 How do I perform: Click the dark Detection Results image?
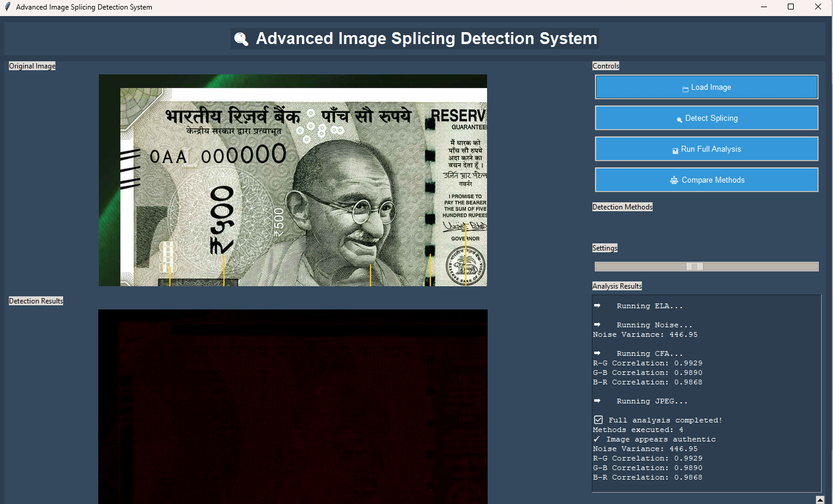(x=292, y=406)
